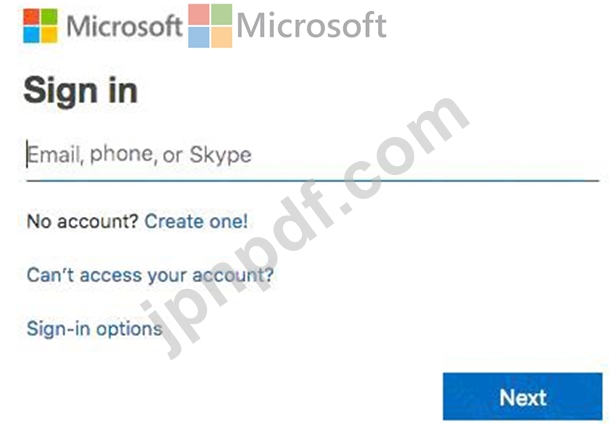Click the faded light-green square of second logo
616x434 pixels.
(x=222, y=15)
